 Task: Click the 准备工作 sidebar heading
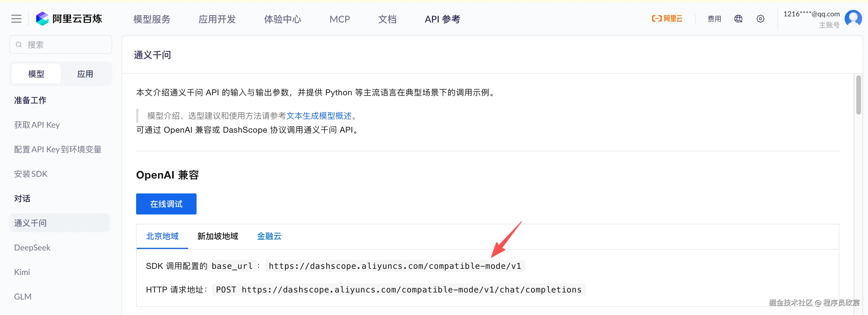[30, 100]
